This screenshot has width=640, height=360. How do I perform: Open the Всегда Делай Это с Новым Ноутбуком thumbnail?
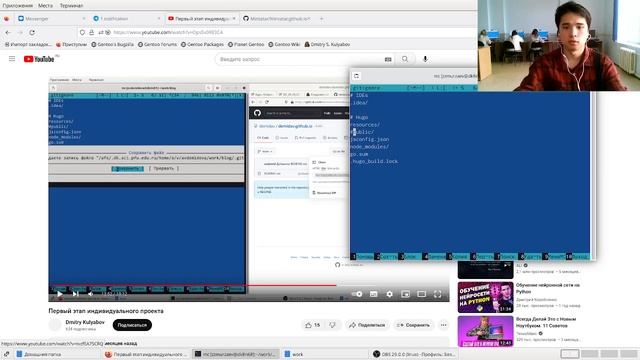click(485, 331)
